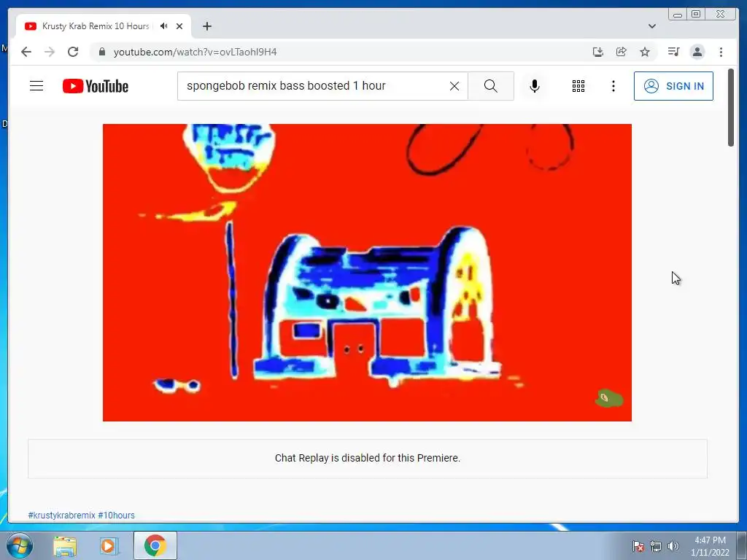Go to YouTube home via logo
The width and height of the screenshot is (747, 560).
(96, 86)
